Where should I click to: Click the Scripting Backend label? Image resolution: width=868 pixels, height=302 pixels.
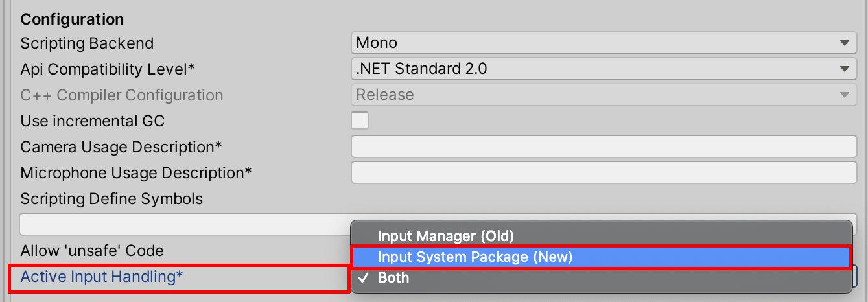point(87,43)
